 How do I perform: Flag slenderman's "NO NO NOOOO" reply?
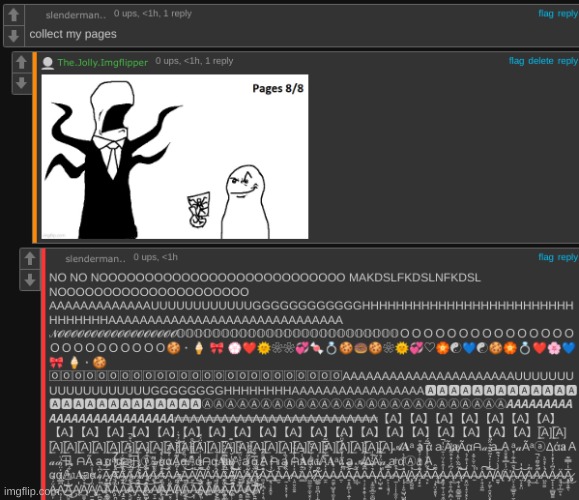546,257
